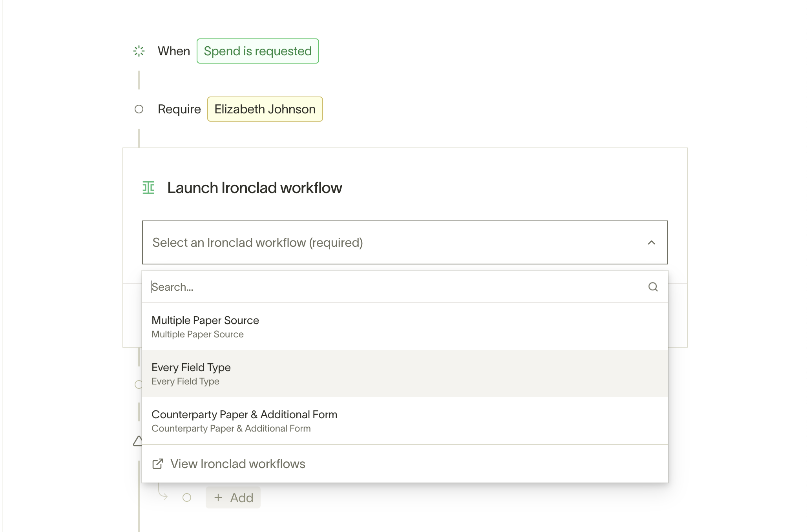
Task: Click the When label text
Action: click(174, 51)
